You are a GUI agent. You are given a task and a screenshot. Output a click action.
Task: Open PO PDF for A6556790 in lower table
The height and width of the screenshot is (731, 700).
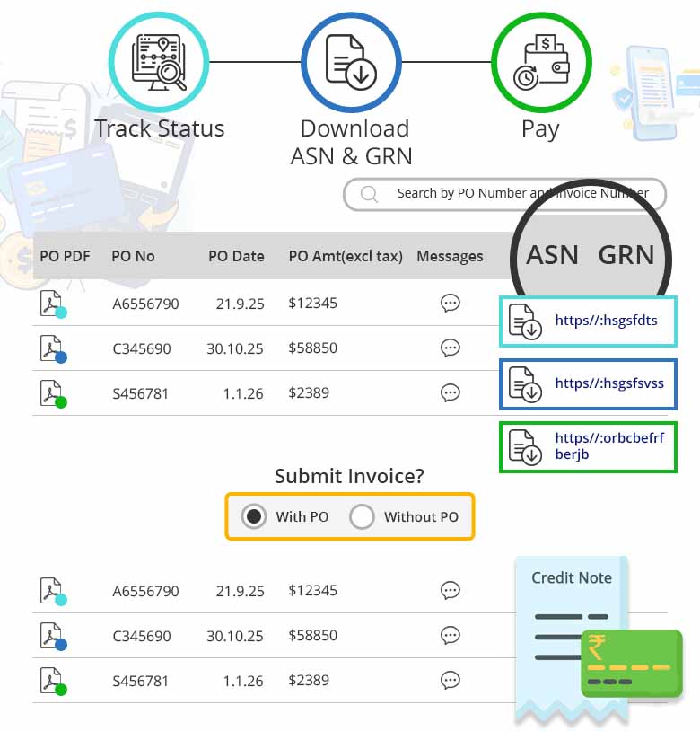(53, 591)
